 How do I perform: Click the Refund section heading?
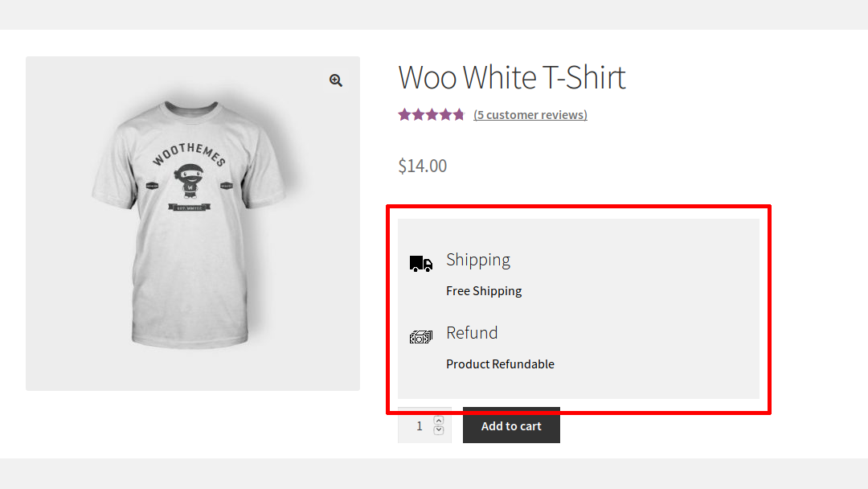click(x=472, y=332)
